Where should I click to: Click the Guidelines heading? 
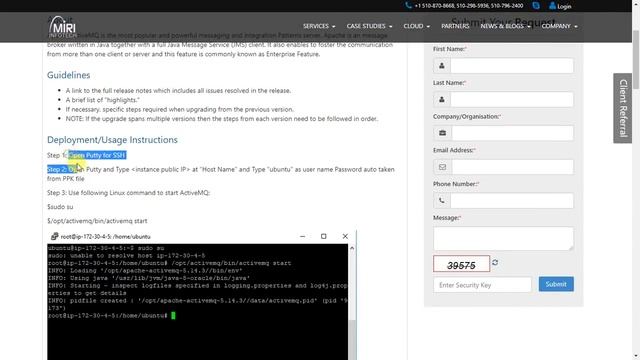[x=69, y=75]
